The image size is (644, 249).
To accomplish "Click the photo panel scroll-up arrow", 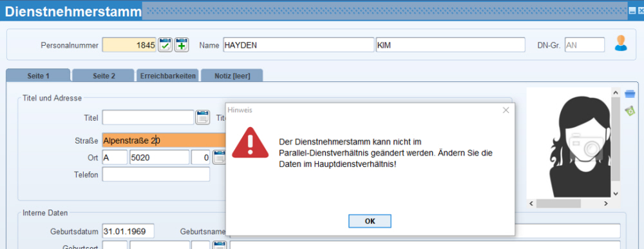I will (x=615, y=92).
